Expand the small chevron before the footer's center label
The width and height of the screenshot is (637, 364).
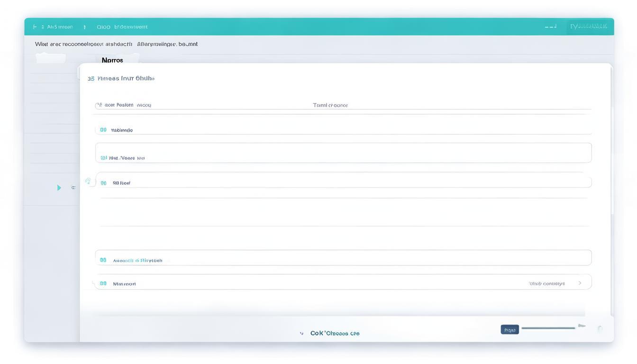coord(301,334)
